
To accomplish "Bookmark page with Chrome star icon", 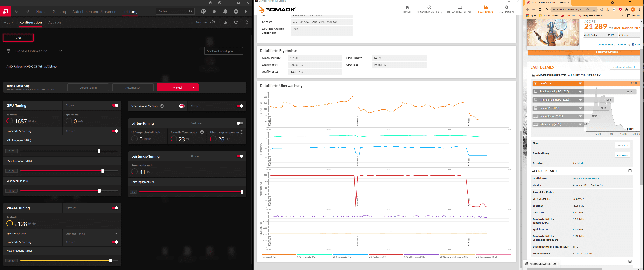I will tap(594, 10).
